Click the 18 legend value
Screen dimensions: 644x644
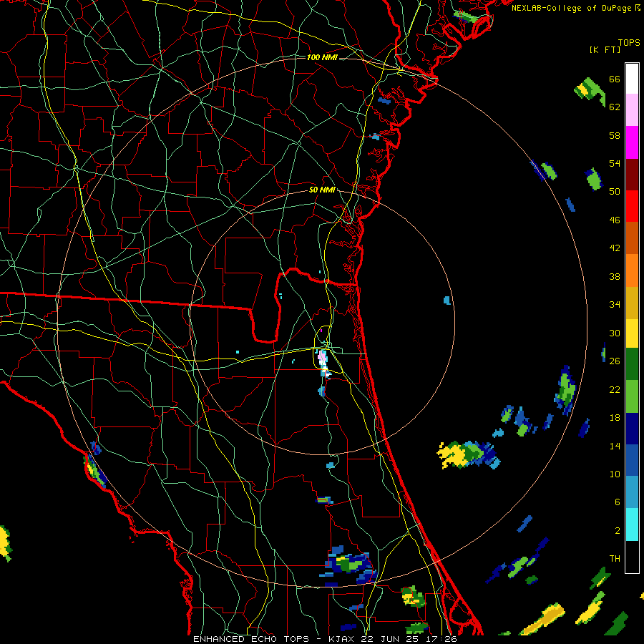(x=615, y=418)
